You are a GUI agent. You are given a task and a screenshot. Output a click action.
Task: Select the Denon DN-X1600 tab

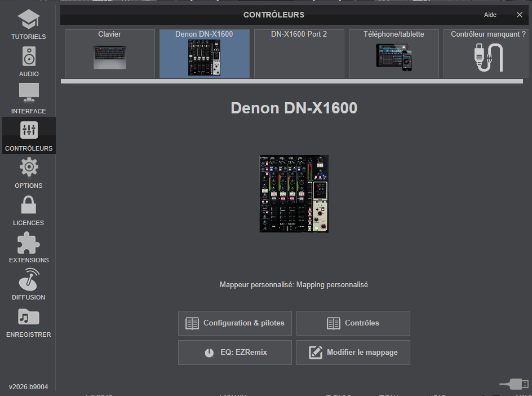coord(204,54)
